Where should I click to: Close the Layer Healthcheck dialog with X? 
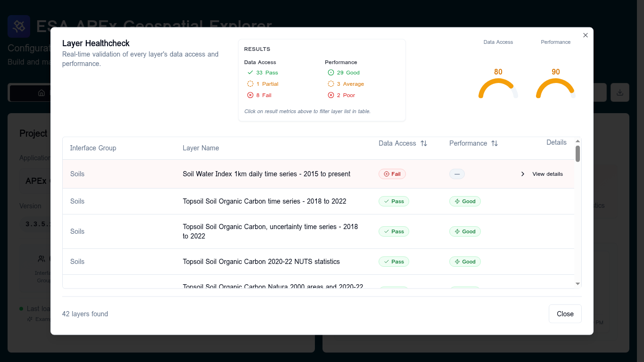click(x=586, y=35)
